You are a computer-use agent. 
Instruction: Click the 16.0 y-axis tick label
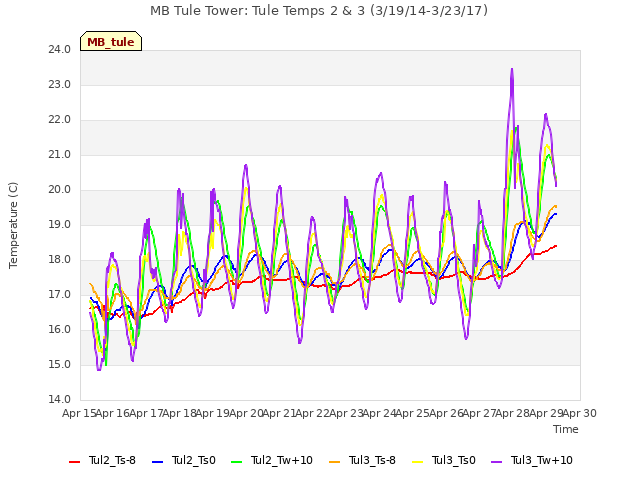click(60, 330)
